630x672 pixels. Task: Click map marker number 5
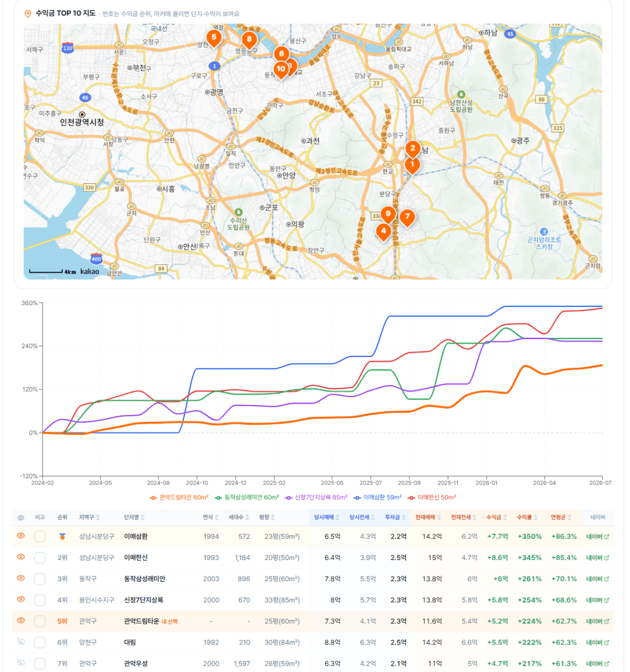[214, 38]
